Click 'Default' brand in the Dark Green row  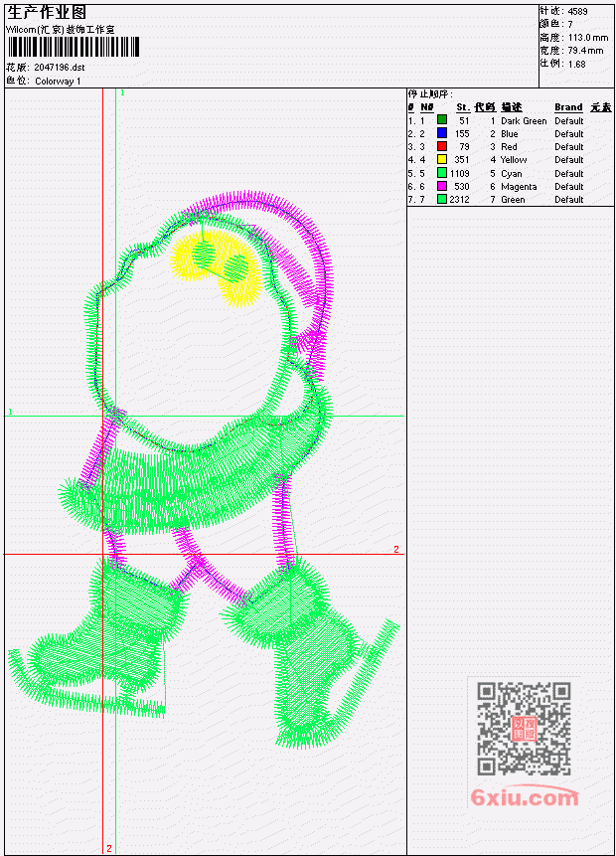click(x=569, y=120)
